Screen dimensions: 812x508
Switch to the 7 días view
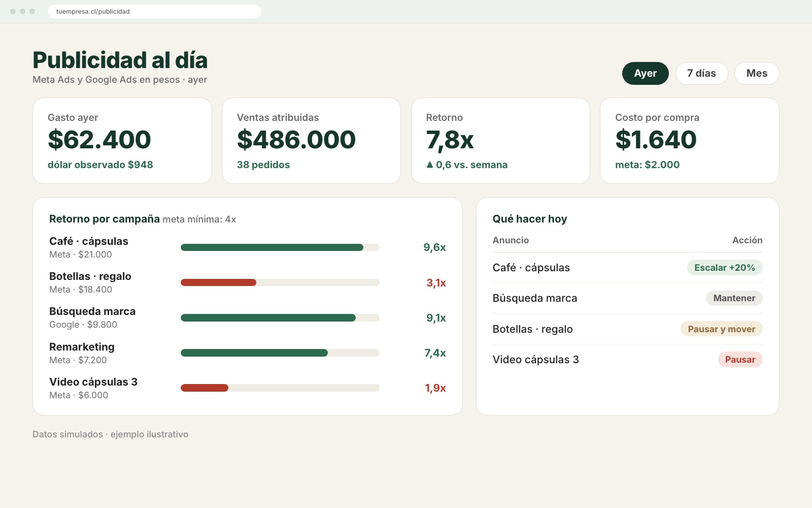(x=701, y=73)
